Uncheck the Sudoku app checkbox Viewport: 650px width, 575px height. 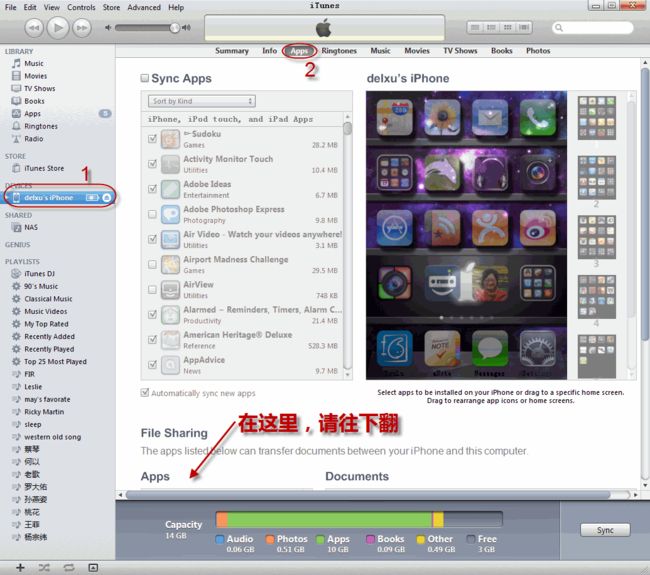(152, 138)
